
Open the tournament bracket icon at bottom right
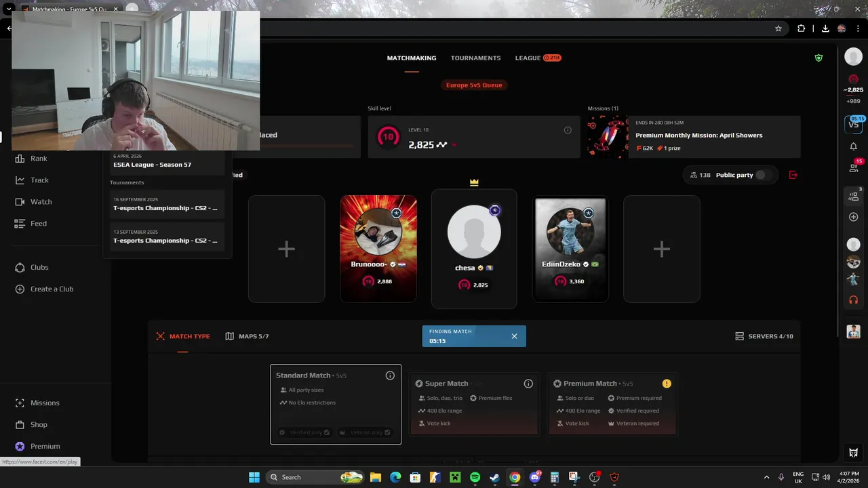[854, 453]
